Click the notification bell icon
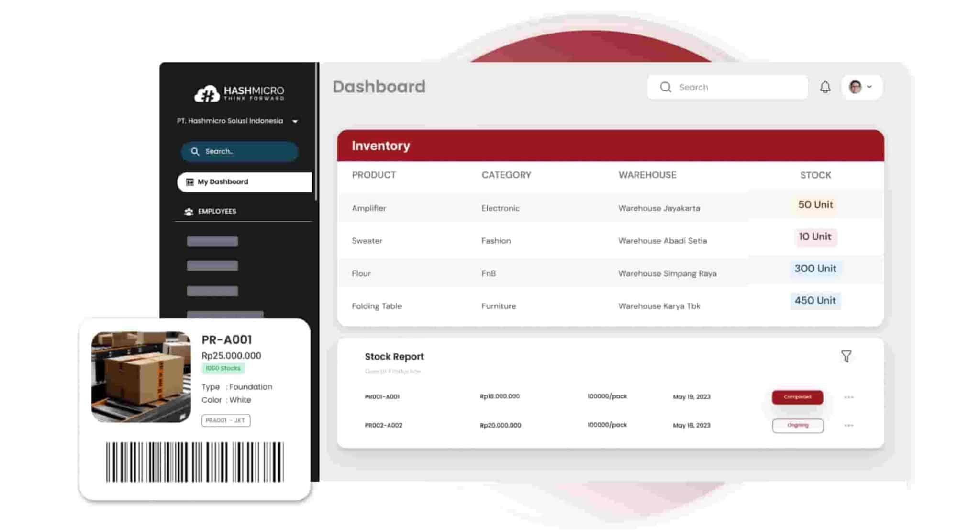The width and height of the screenshot is (980, 531). (825, 86)
